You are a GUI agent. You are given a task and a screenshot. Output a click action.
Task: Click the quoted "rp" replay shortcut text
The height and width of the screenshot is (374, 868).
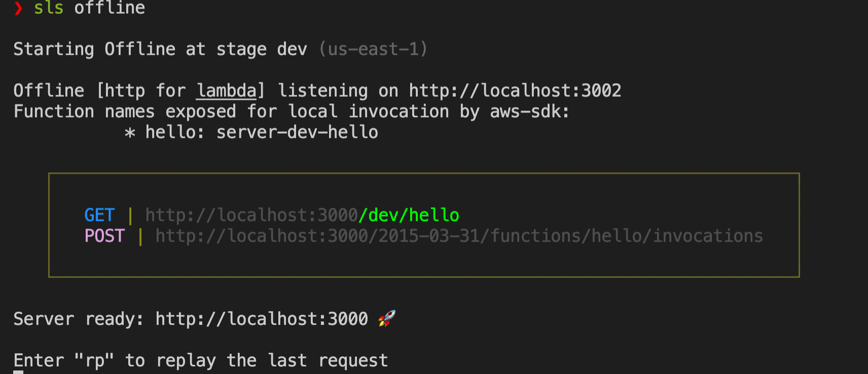coord(94,361)
